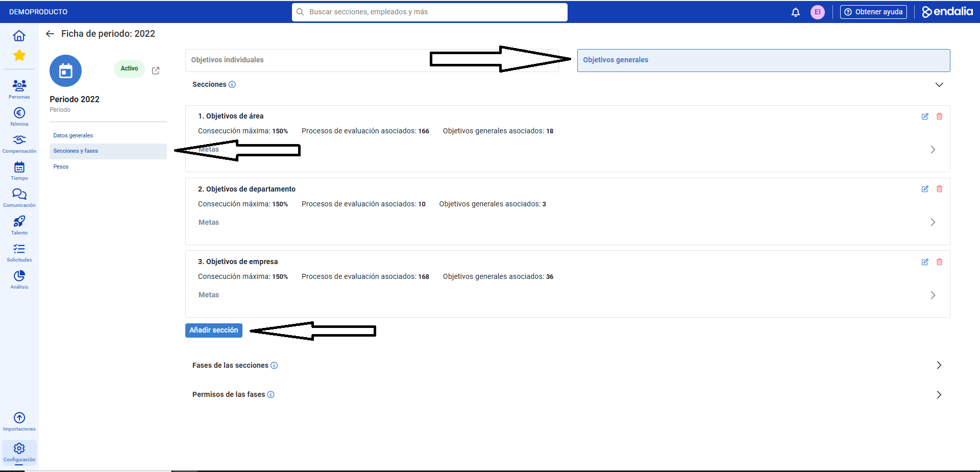Click the Activo status badge
The width and height of the screenshot is (980, 472).
coord(129,68)
